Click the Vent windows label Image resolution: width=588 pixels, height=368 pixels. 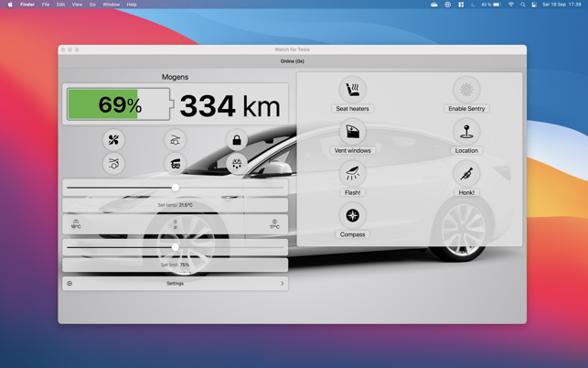click(x=352, y=150)
